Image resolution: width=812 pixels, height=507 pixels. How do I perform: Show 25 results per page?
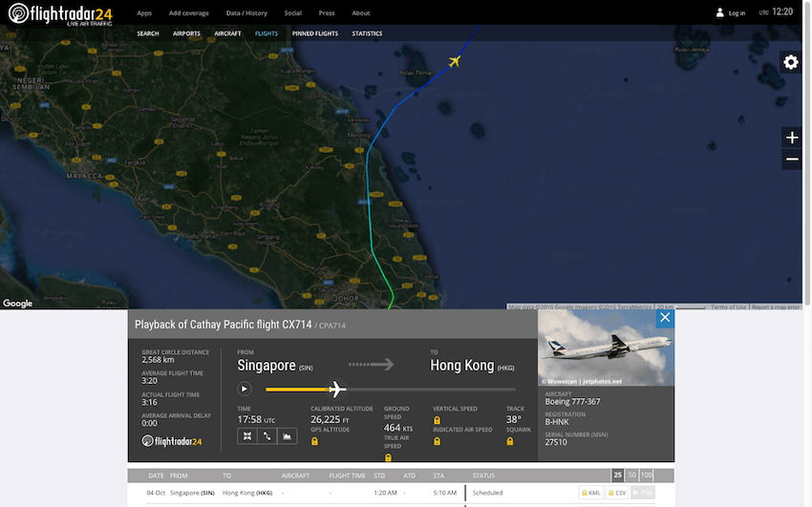617,475
